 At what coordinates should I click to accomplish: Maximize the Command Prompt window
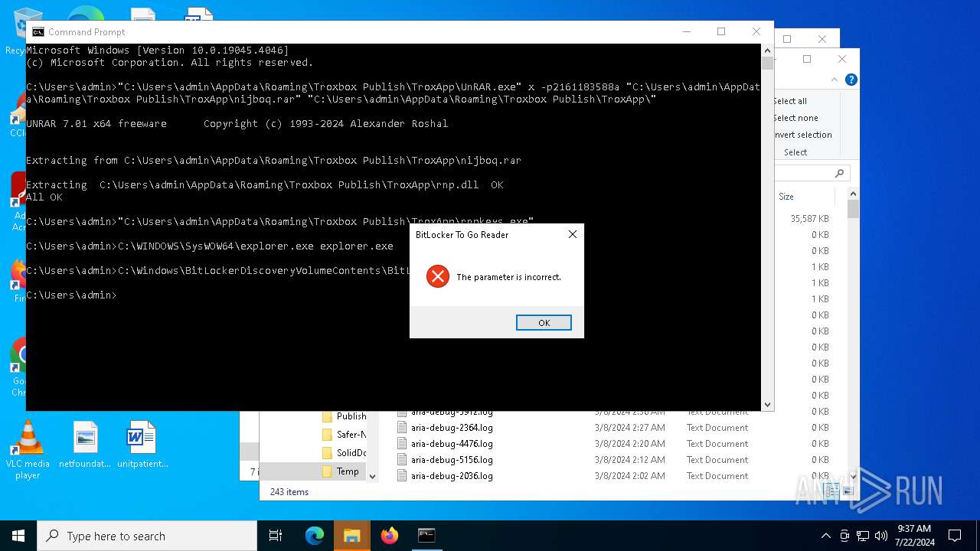point(720,31)
